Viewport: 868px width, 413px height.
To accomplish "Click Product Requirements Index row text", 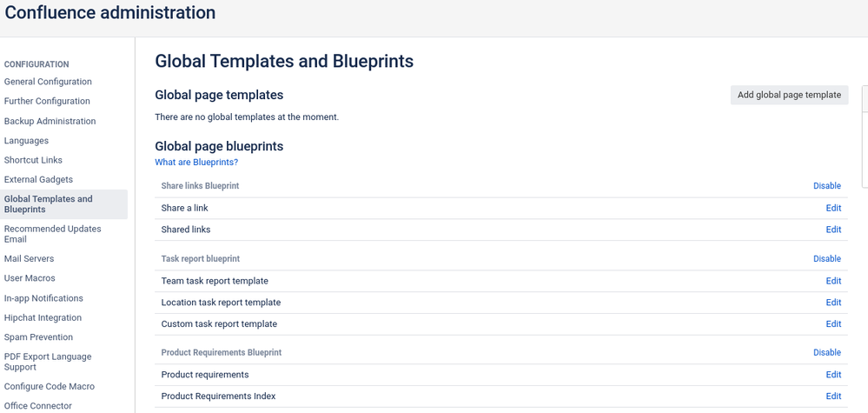I will pyautogui.click(x=218, y=396).
